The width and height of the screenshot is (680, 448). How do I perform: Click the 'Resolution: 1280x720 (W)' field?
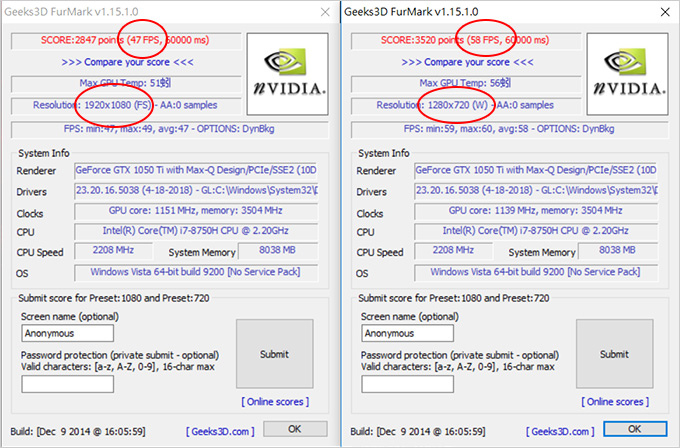pyautogui.click(x=466, y=106)
